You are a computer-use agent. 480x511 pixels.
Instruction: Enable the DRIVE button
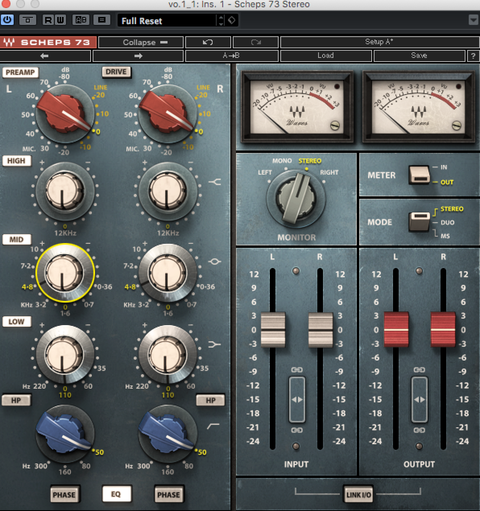click(116, 72)
